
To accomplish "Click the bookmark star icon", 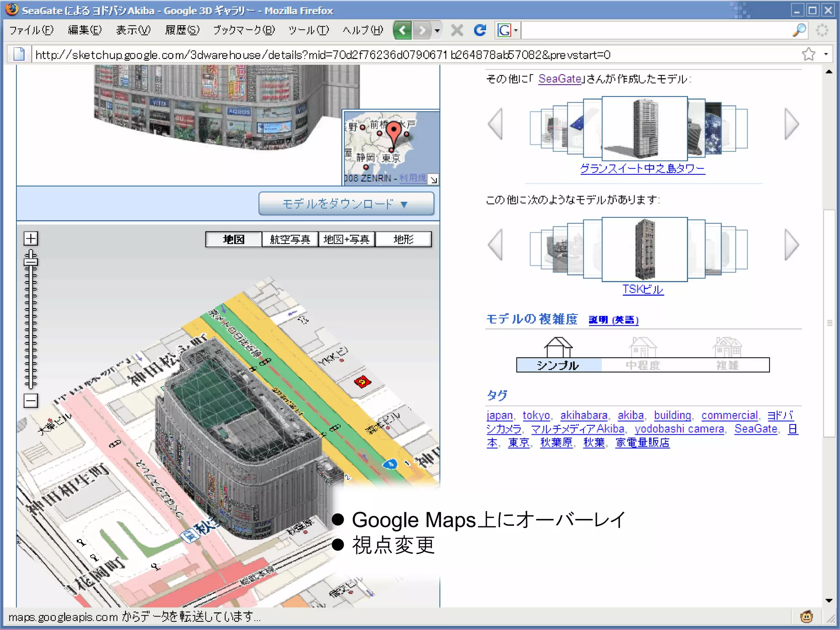I will [x=808, y=55].
